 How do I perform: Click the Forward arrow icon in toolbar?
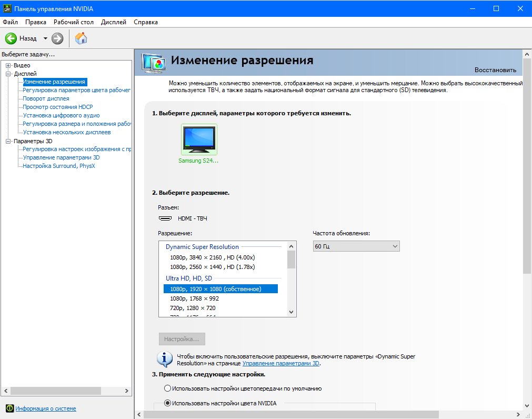coord(57,38)
